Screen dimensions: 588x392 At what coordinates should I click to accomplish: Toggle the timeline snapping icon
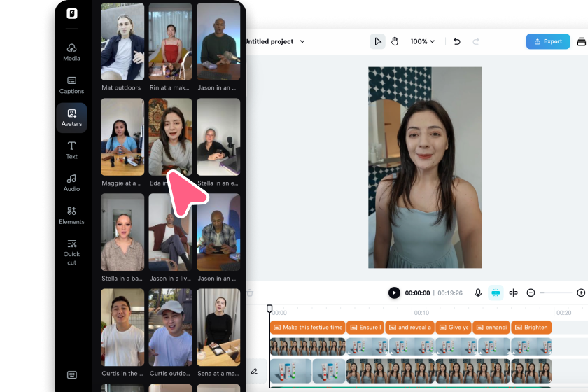(496, 293)
